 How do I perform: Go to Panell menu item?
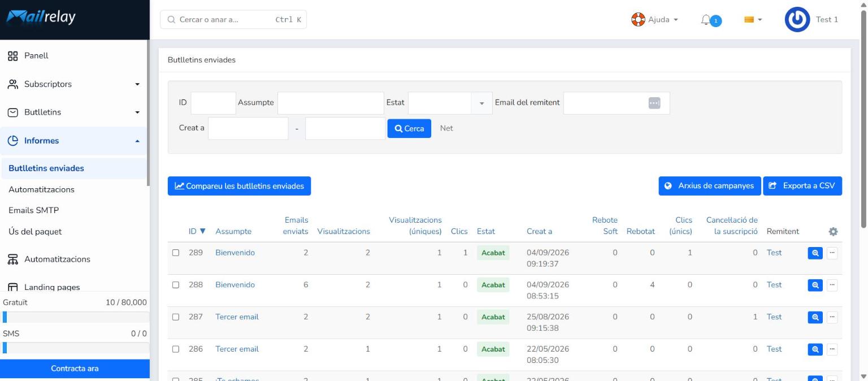pos(36,55)
